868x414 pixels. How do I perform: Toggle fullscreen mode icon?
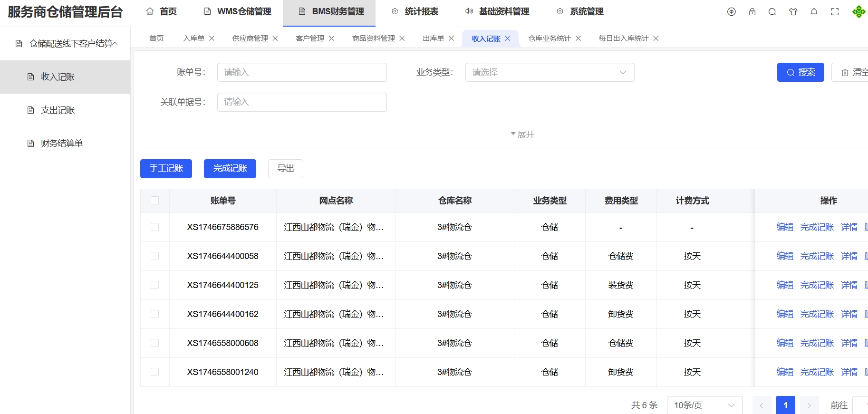tap(835, 12)
